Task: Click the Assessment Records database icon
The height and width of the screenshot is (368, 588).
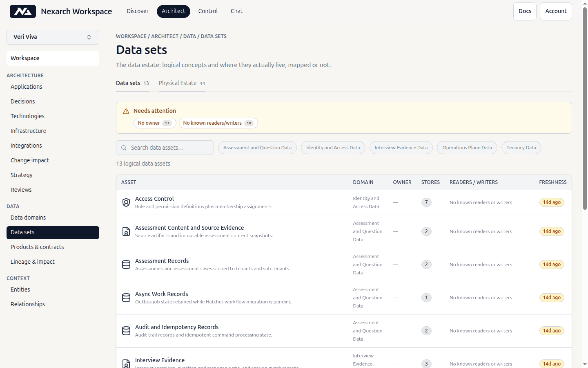Action: [126, 265]
